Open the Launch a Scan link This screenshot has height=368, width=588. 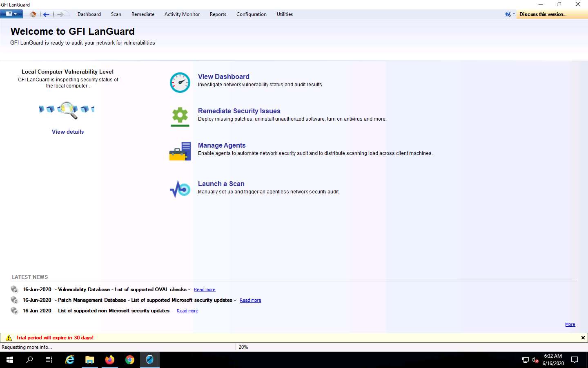pyautogui.click(x=221, y=184)
